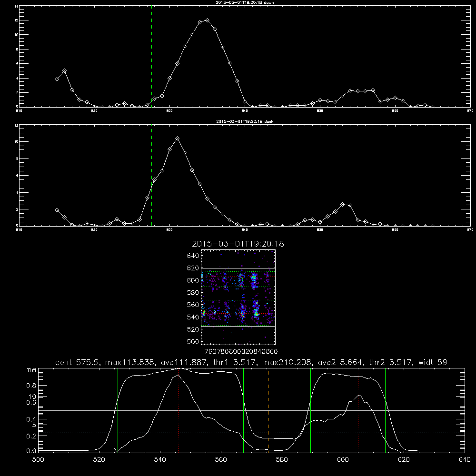Click x-axis label '540' of the bottom plot
The width and height of the screenshot is (476, 476).
click(160, 460)
